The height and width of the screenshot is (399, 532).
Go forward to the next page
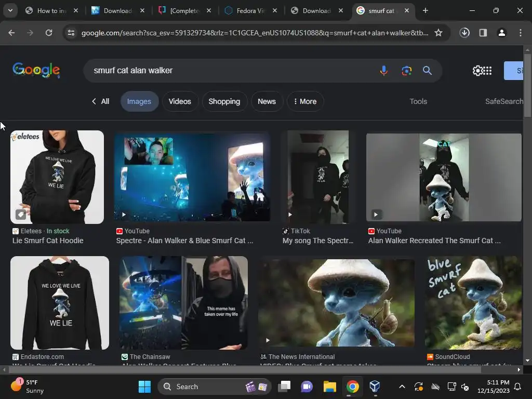click(x=30, y=33)
